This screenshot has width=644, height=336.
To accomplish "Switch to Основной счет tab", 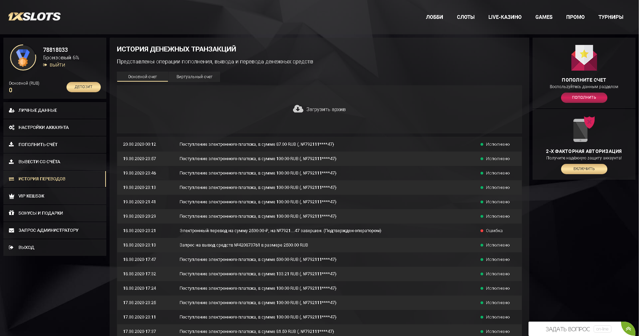I will [x=143, y=77].
